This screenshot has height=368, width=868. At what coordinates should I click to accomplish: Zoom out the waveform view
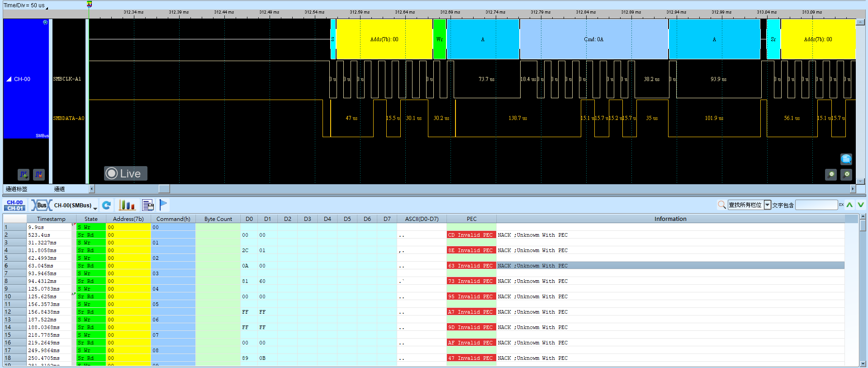831,174
